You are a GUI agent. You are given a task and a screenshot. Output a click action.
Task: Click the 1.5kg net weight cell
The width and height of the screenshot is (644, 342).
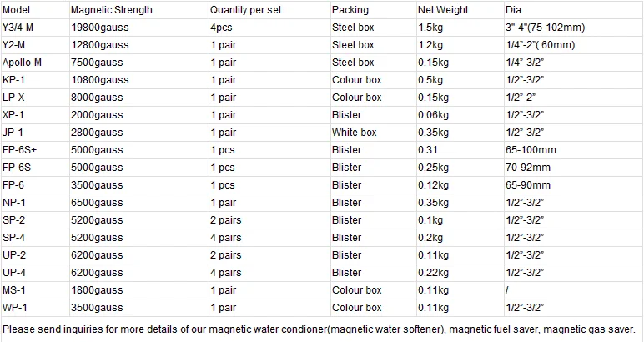429,28
